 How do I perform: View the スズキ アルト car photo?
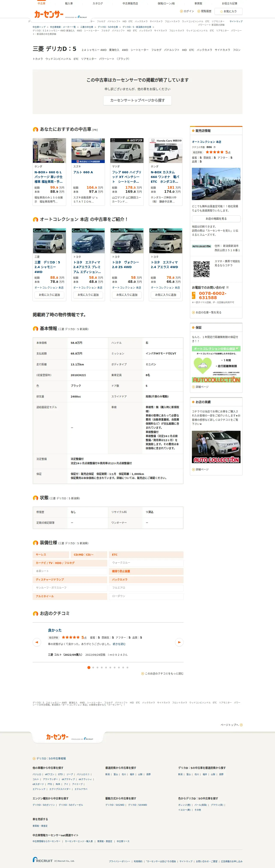coord(88,151)
